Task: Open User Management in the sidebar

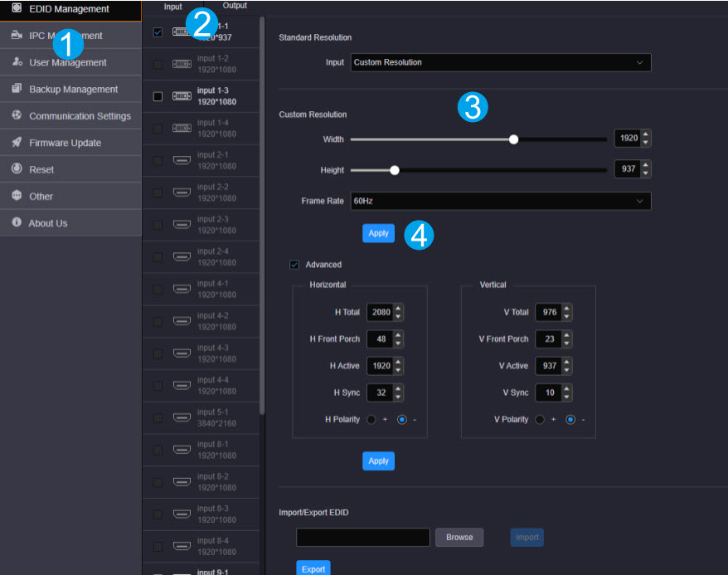Action: (68, 62)
